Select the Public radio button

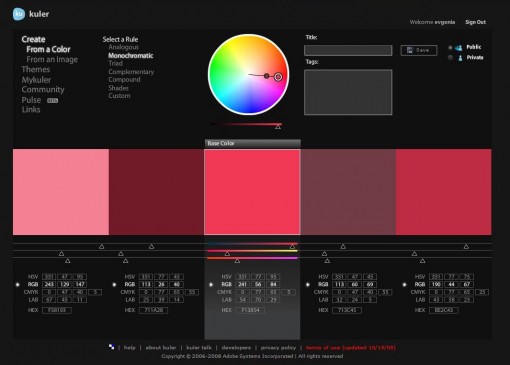coord(450,48)
